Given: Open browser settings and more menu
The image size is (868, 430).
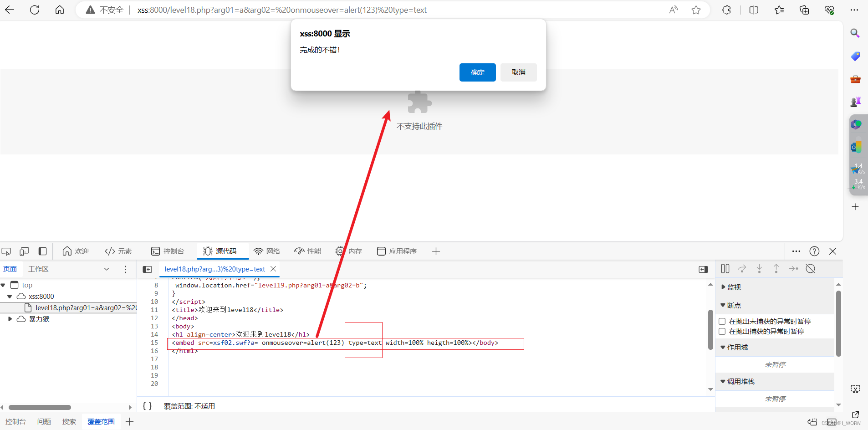Looking at the screenshot, I should pyautogui.click(x=854, y=10).
